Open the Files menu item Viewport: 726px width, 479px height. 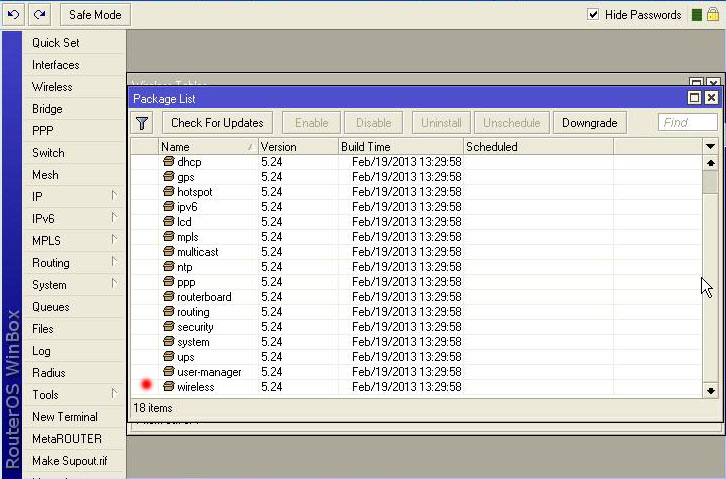pyautogui.click(x=74, y=329)
